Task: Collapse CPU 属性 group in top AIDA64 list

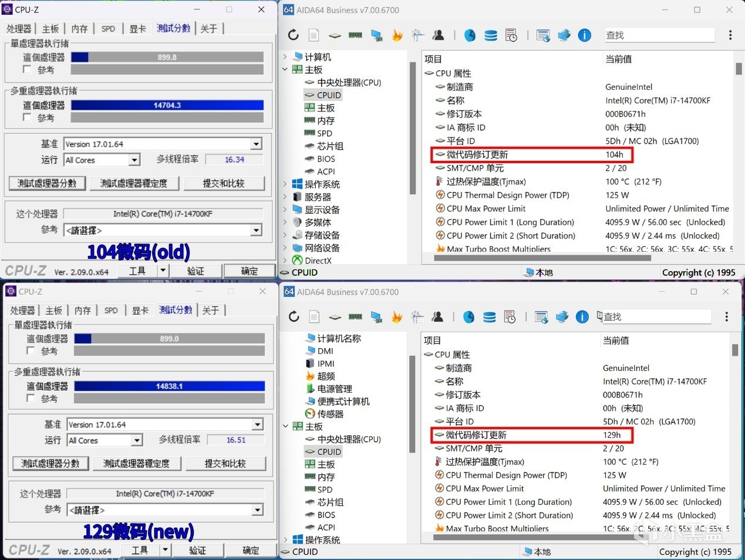Action: click(429, 73)
